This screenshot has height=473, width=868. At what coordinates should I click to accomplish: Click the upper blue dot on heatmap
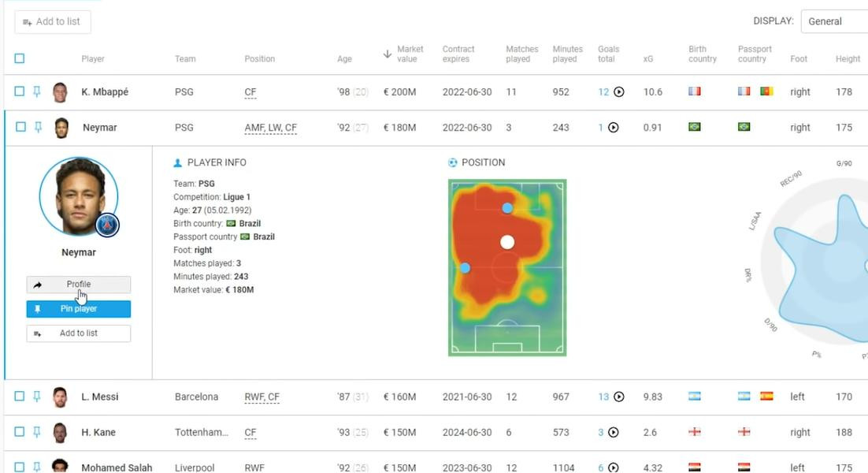(507, 208)
